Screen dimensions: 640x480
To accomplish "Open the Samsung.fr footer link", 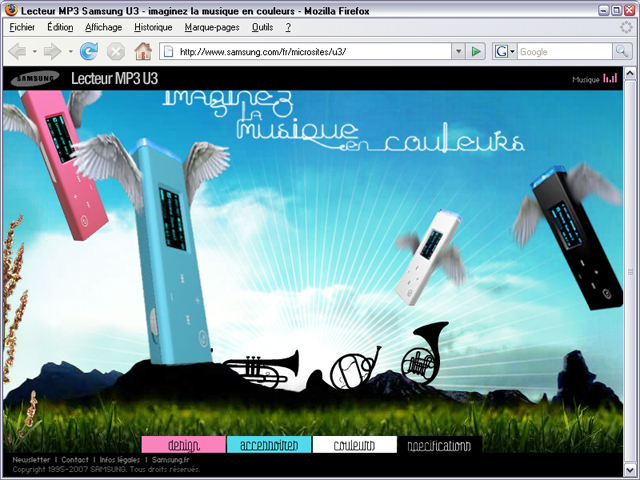I will point(171,460).
